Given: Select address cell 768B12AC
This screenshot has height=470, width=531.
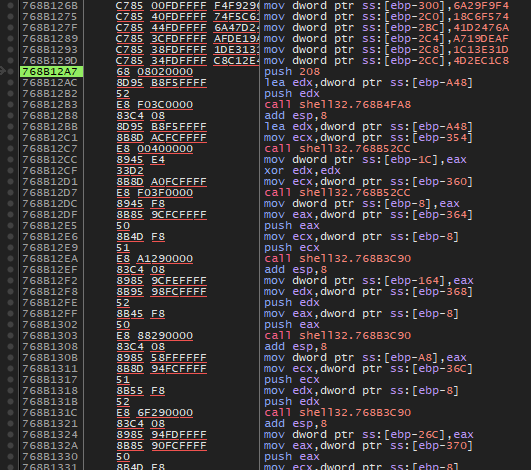Looking at the screenshot, I should tap(50, 83).
